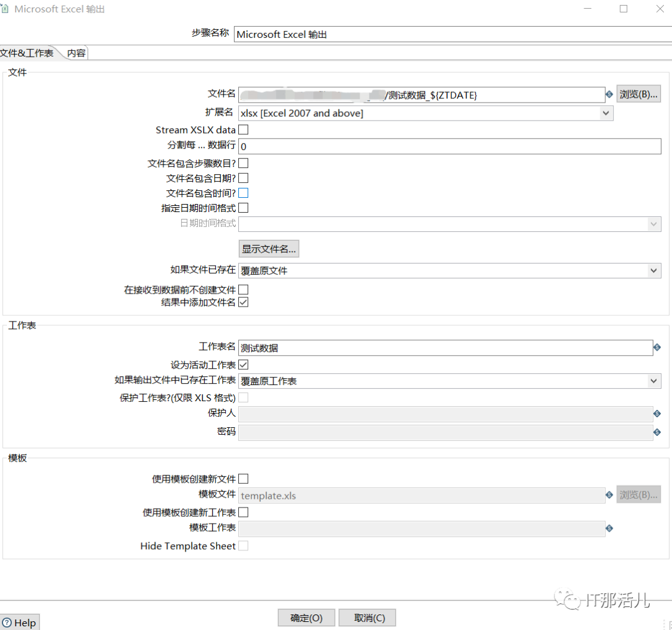
Task: Click variable icon beside 工作表名 field
Action: [657, 347]
